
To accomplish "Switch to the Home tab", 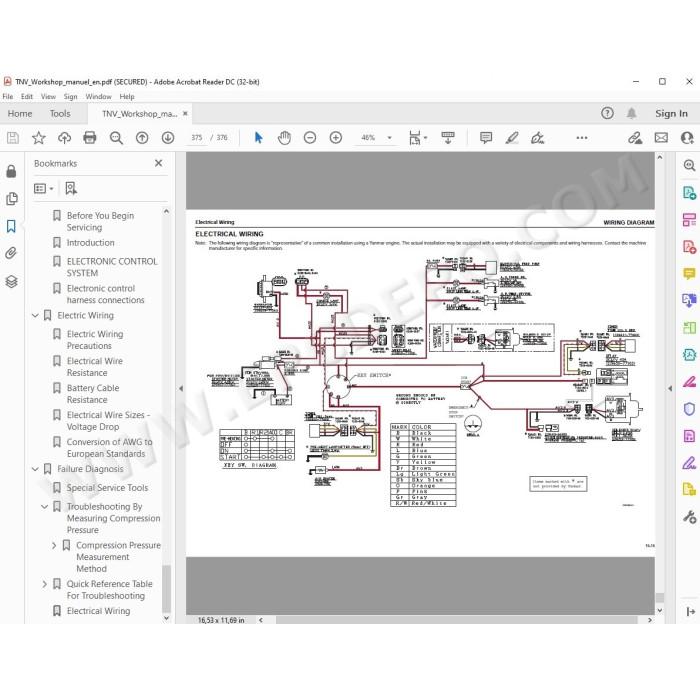I will pyautogui.click(x=20, y=114).
